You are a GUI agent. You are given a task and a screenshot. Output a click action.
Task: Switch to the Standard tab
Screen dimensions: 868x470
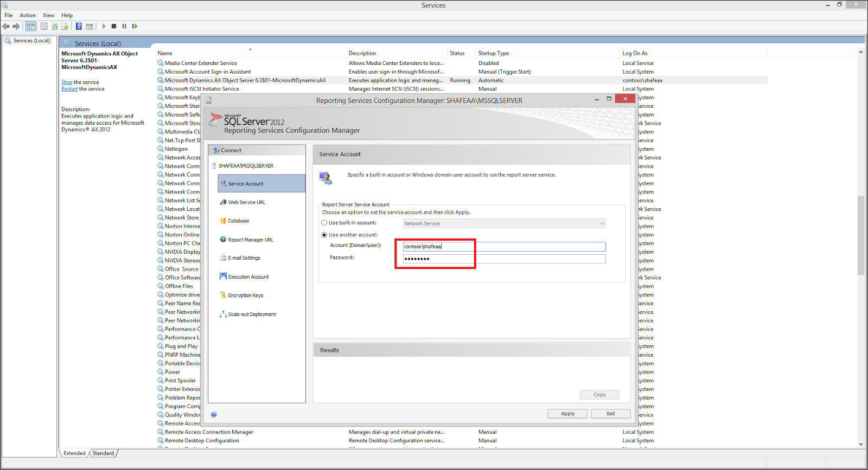103,453
